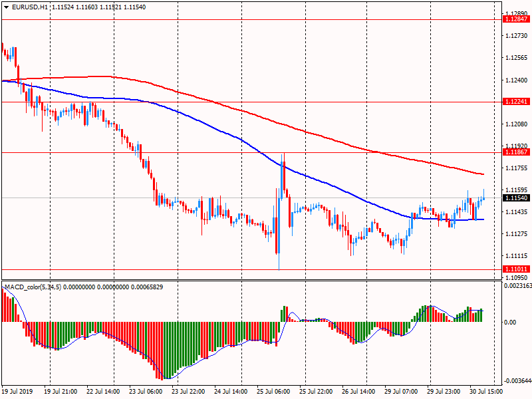532x399 pixels.
Task: Select the 22 Jul 14:00 time label
Action: 103,391
